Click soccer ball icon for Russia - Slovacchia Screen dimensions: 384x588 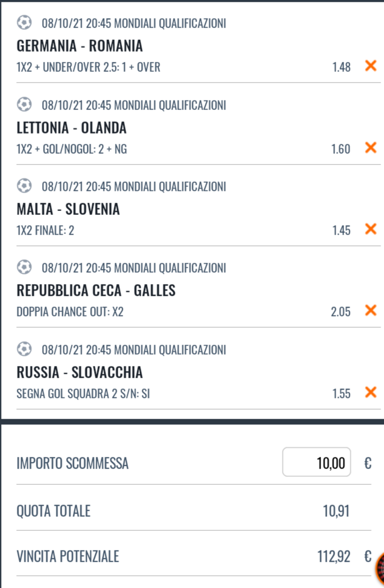tap(24, 349)
